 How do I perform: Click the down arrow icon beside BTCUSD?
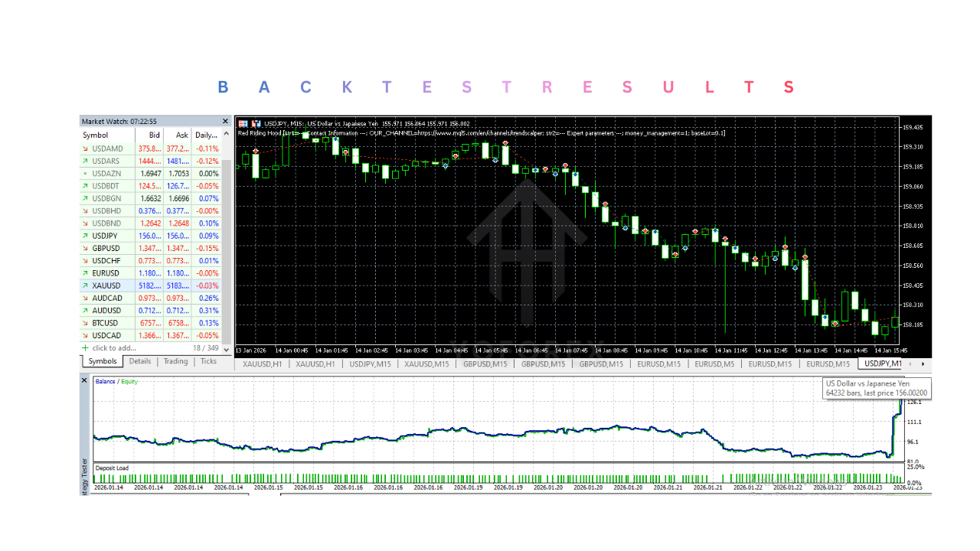pyautogui.click(x=85, y=323)
